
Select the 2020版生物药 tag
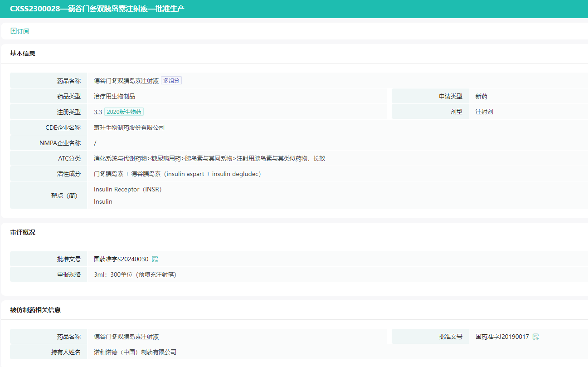[x=124, y=112]
